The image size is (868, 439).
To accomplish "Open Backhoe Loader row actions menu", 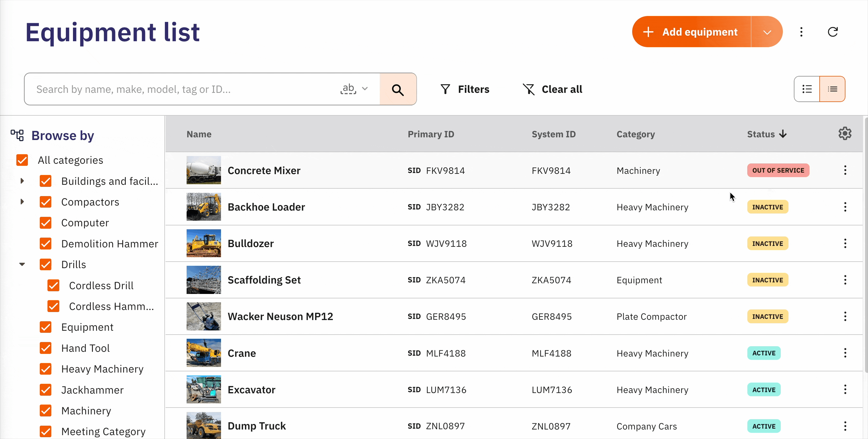I will [x=845, y=207].
